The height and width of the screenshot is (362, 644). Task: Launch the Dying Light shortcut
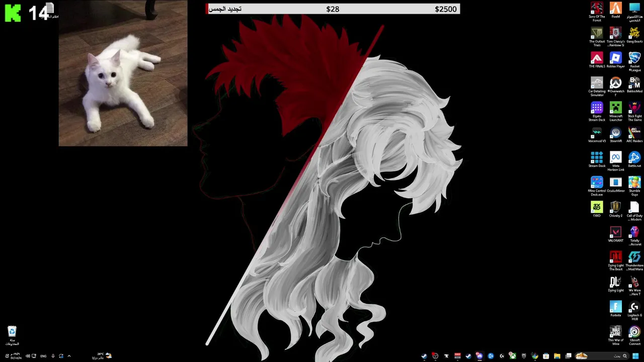[616, 284]
